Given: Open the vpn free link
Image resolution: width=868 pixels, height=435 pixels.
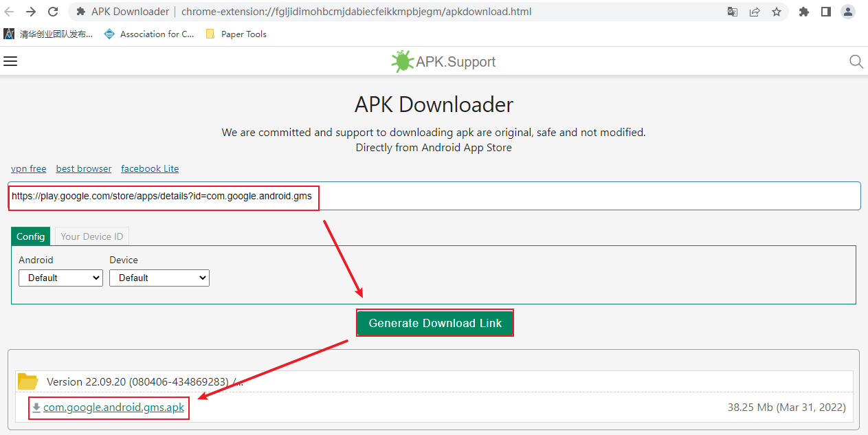Looking at the screenshot, I should click(29, 168).
